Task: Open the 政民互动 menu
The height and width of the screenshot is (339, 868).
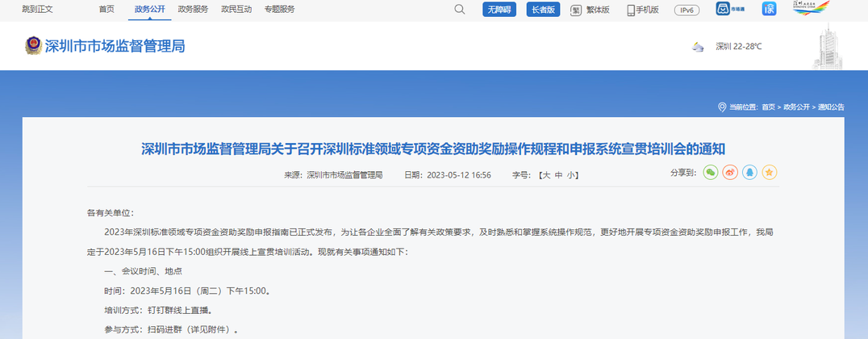Action: pos(236,10)
